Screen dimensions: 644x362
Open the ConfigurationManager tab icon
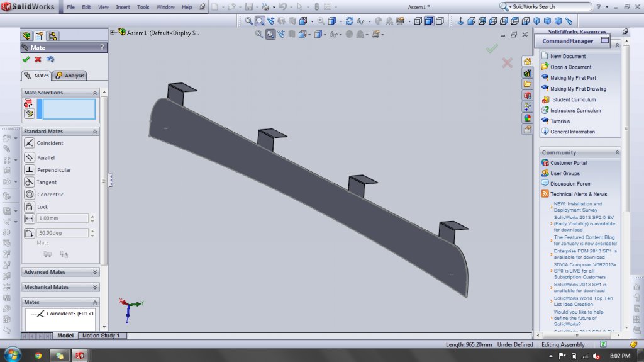pos(53,36)
